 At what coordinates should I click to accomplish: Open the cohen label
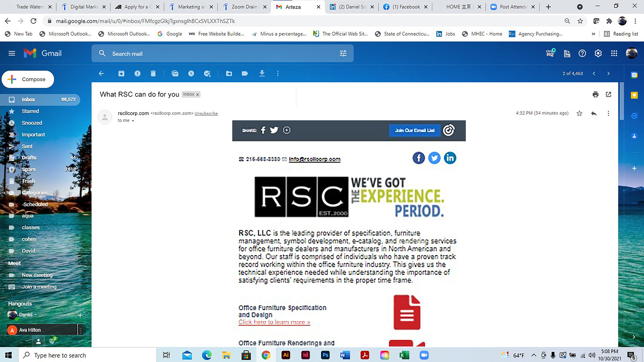(29, 239)
